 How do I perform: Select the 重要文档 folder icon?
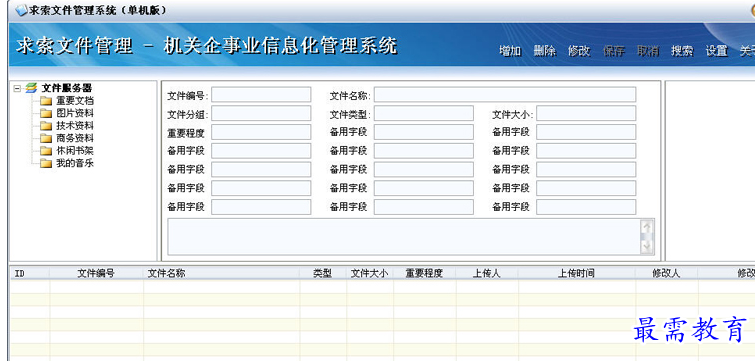(x=46, y=101)
